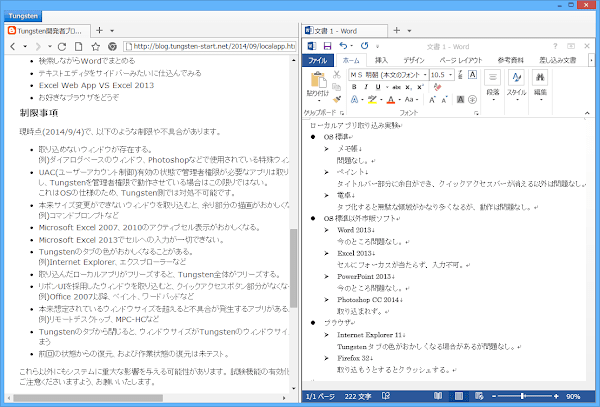Switch to Read Mode view in status bar

438,396
